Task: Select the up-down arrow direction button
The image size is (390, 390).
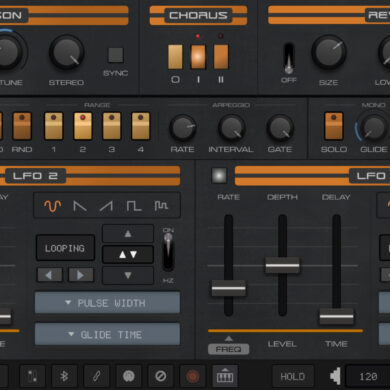Action: [x=128, y=255]
